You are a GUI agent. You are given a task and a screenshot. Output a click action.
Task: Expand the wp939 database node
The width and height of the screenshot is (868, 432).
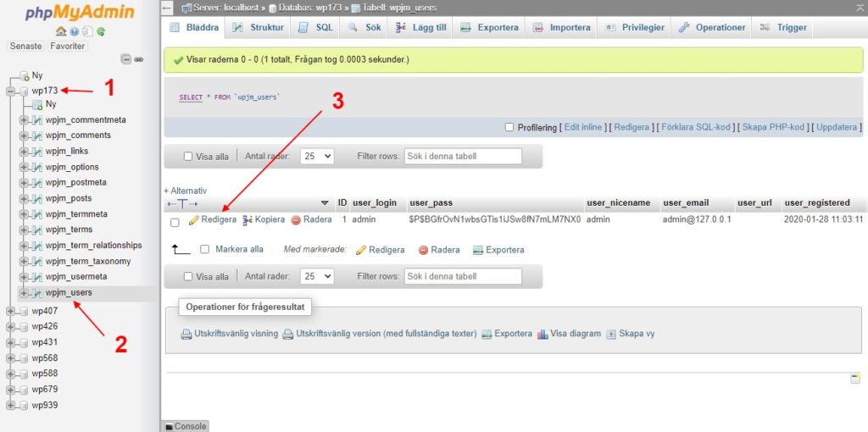[x=10, y=406]
